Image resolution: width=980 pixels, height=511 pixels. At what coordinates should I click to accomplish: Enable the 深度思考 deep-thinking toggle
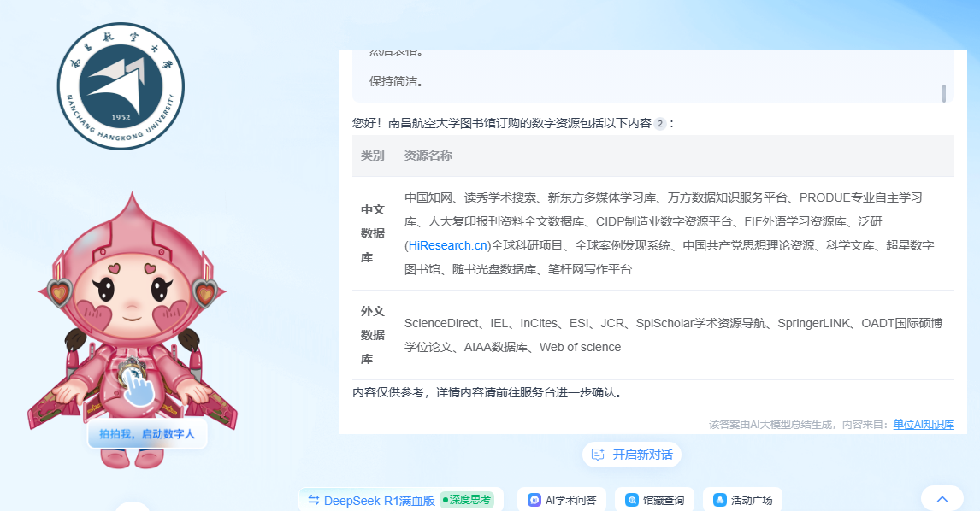[x=467, y=499]
